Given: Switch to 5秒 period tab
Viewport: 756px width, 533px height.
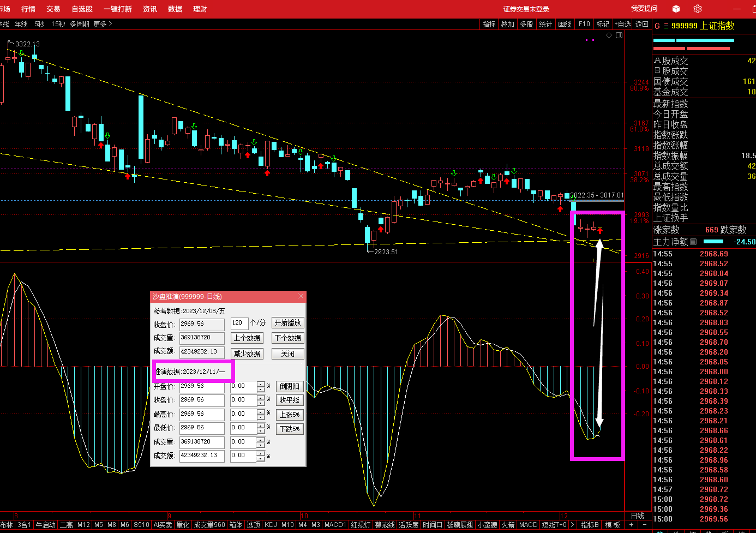Looking at the screenshot, I should [x=39, y=24].
